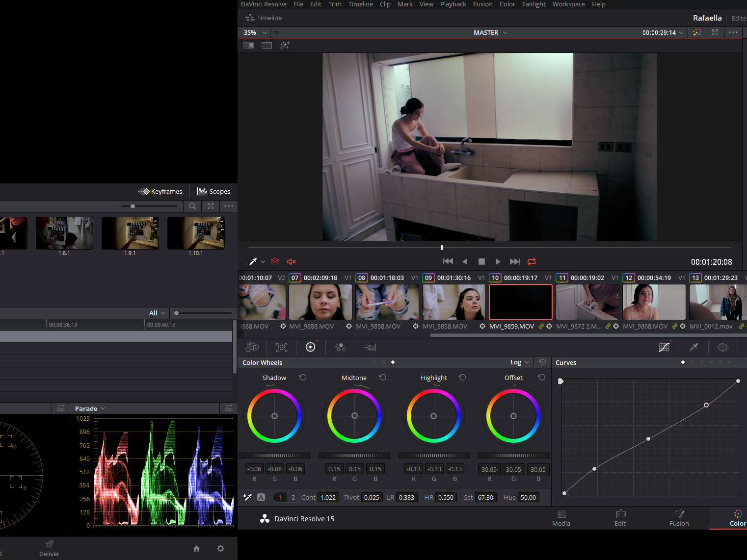Screen dimensions: 747x560
Task: Open the All keyframes filter dropdown
Action: click(157, 313)
